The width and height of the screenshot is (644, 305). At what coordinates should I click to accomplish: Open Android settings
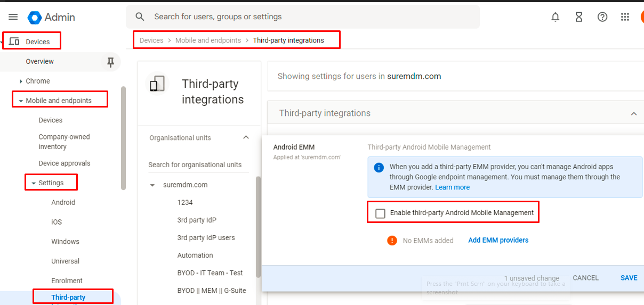[x=63, y=203]
